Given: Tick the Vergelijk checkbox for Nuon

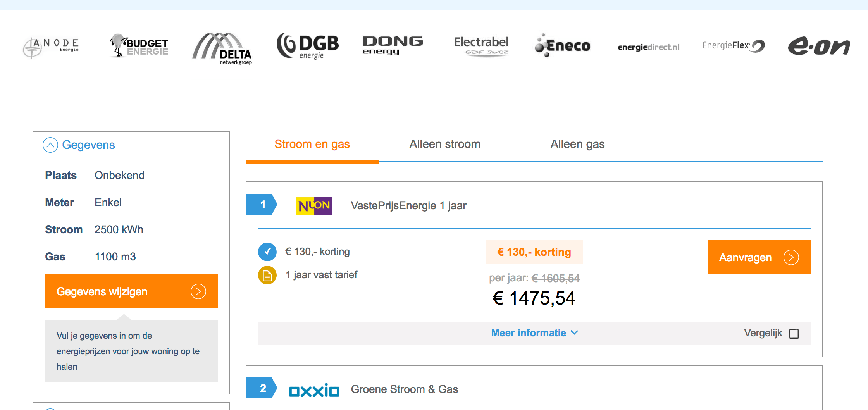Looking at the screenshot, I should 794,334.
